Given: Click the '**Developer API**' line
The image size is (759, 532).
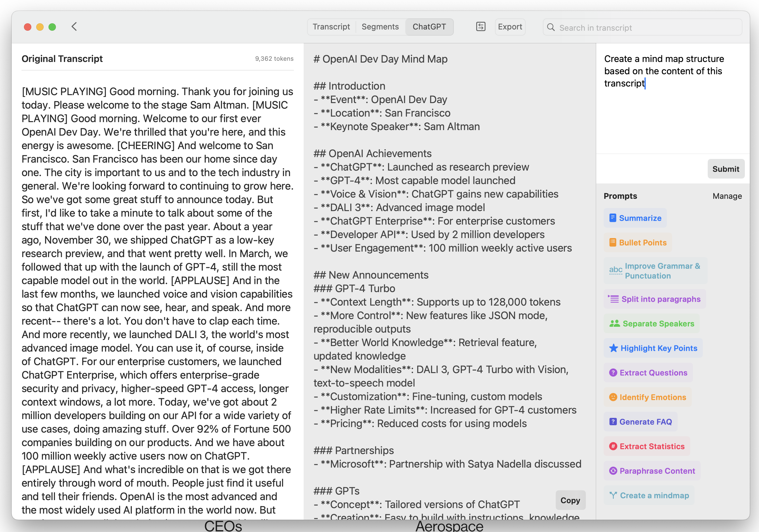Looking at the screenshot, I should pos(429,234).
